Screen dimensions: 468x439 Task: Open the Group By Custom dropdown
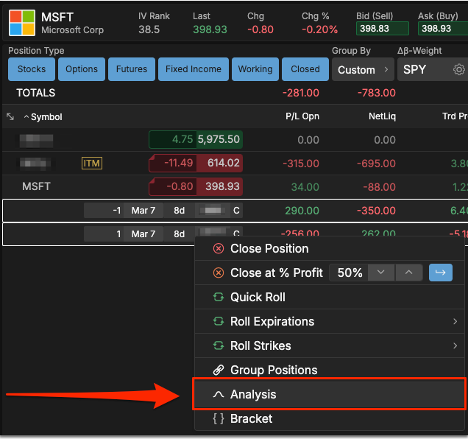[x=363, y=70]
